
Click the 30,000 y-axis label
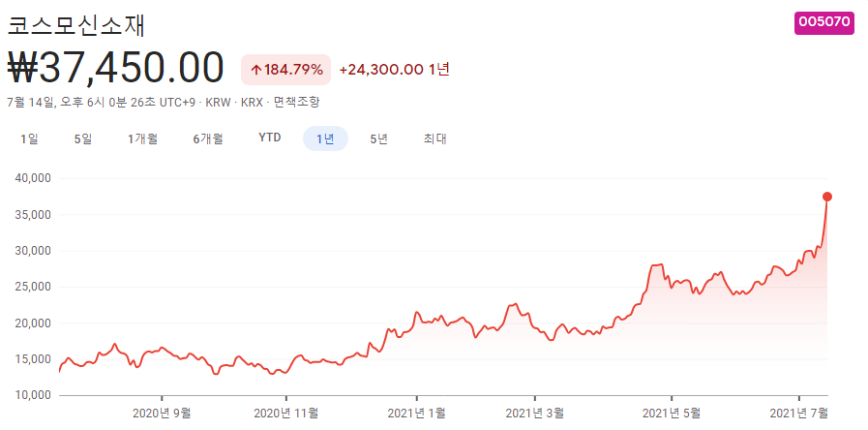coord(34,251)
